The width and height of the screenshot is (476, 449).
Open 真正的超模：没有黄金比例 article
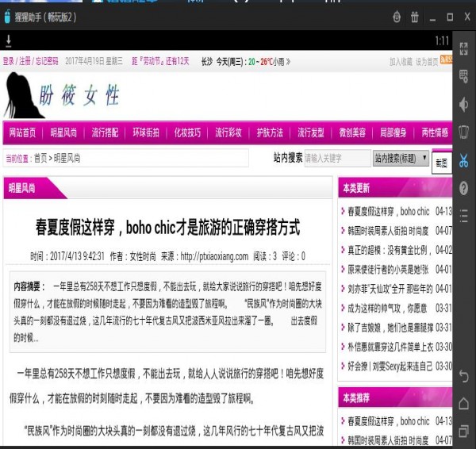pyautogui.click(x=390, y=250)
